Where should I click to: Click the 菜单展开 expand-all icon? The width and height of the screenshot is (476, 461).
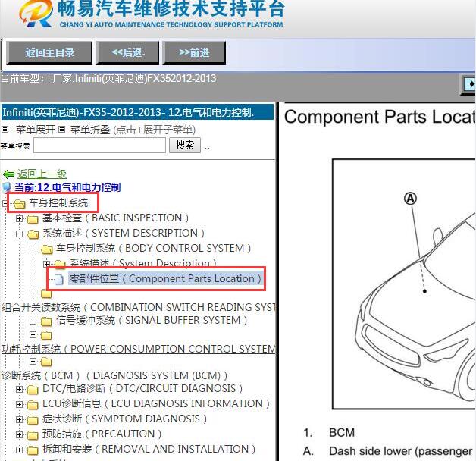coord(5,130)
